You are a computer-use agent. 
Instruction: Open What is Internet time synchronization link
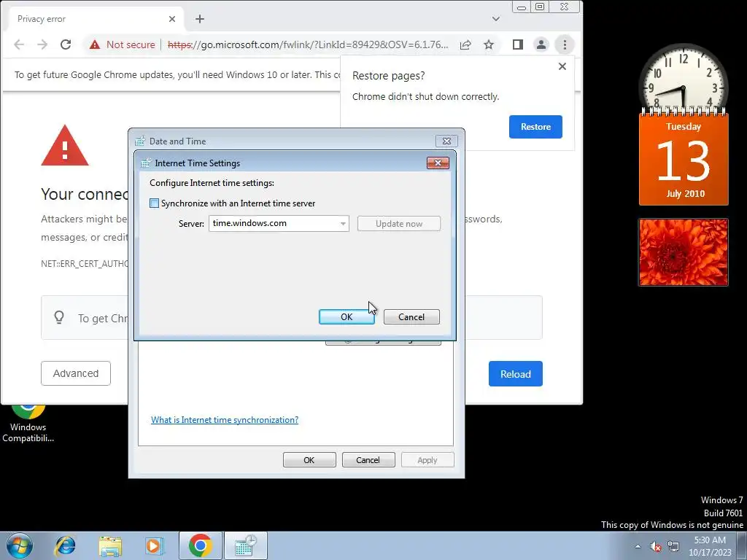coord(225,419)
